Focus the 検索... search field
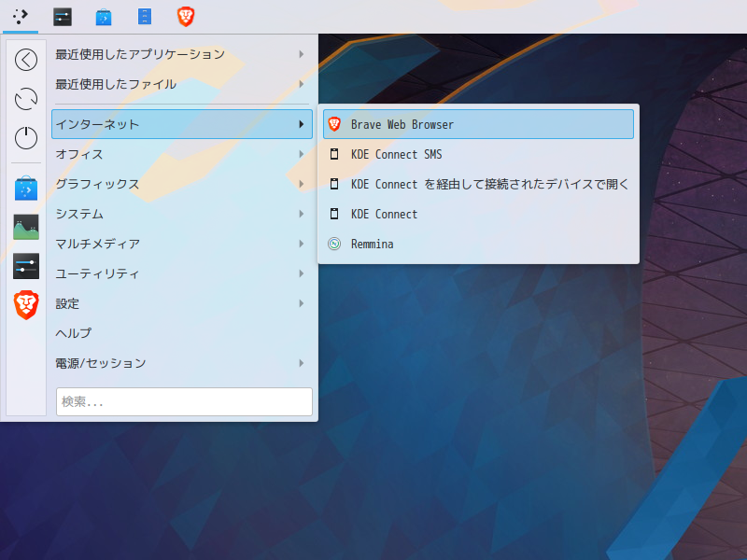Image resolution: width=747 pixels, height=560 pixels. (184, 402)
